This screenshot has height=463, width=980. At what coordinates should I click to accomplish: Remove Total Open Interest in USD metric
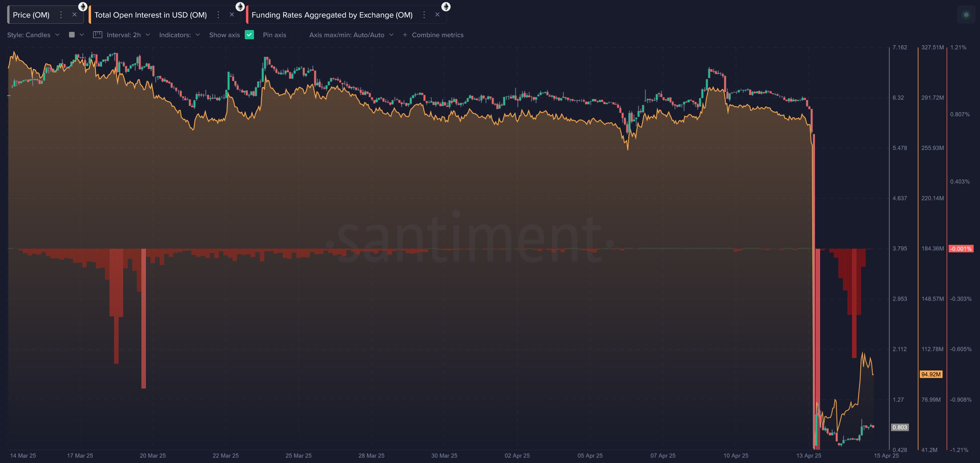coord(232,15)
